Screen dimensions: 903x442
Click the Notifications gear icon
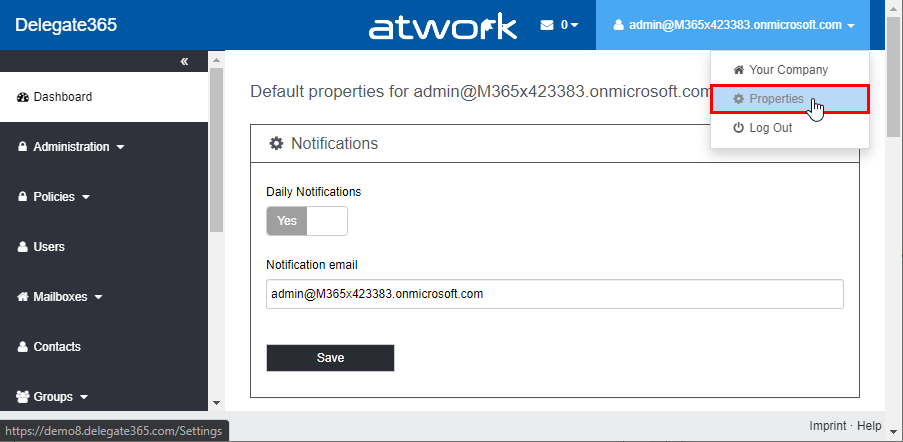click(x=277, y=144)
